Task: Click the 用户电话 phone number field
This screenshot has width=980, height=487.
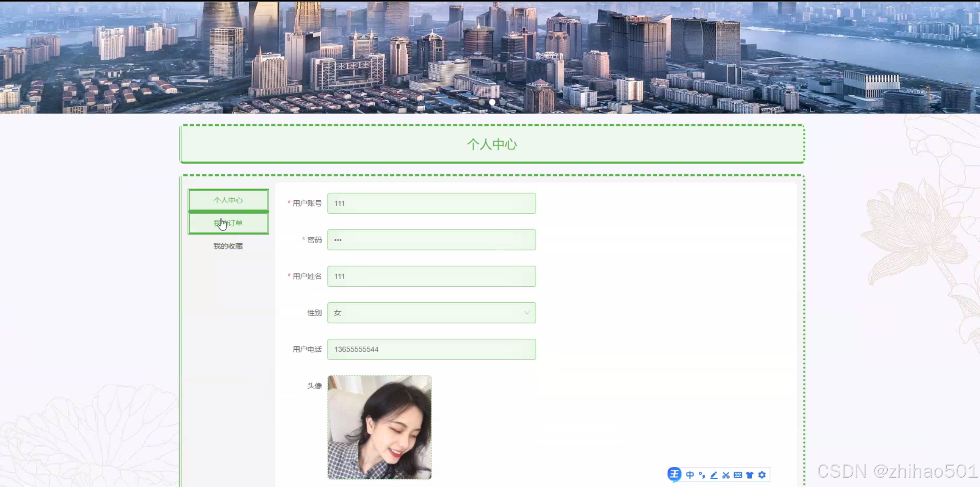Action: coord(431,349)
